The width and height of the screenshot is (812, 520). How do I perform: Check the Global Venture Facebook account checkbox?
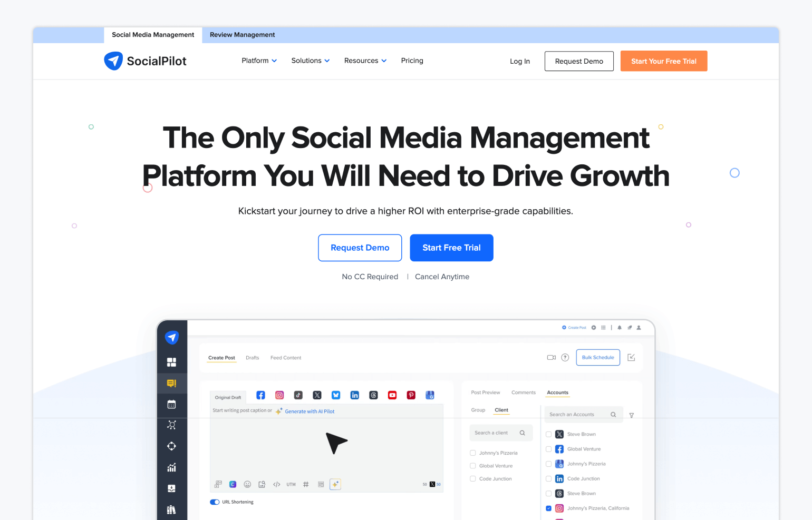549,449
